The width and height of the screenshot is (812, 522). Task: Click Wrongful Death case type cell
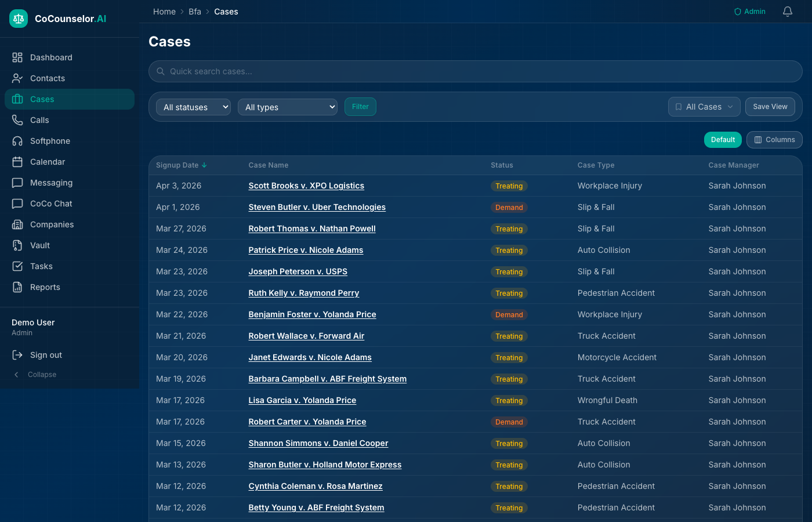pyautogui.click(x=607, y=400)
